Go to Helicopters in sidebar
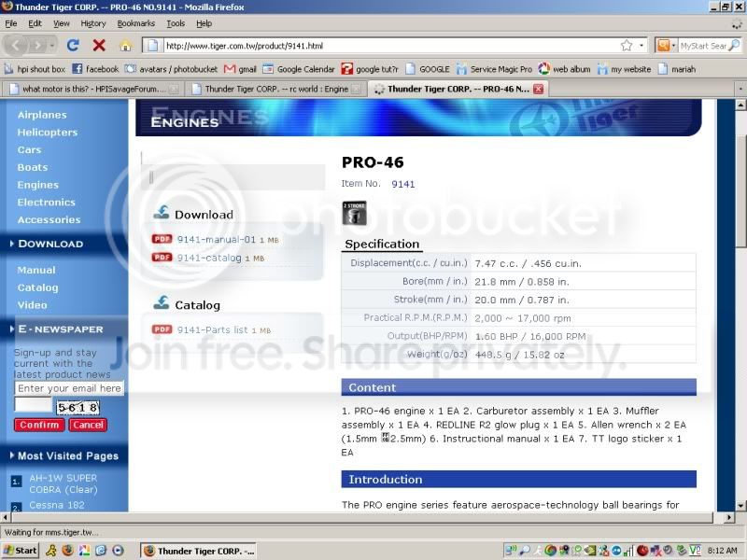The height and width of the screenshot is (560, 747). tap(48, 133)
